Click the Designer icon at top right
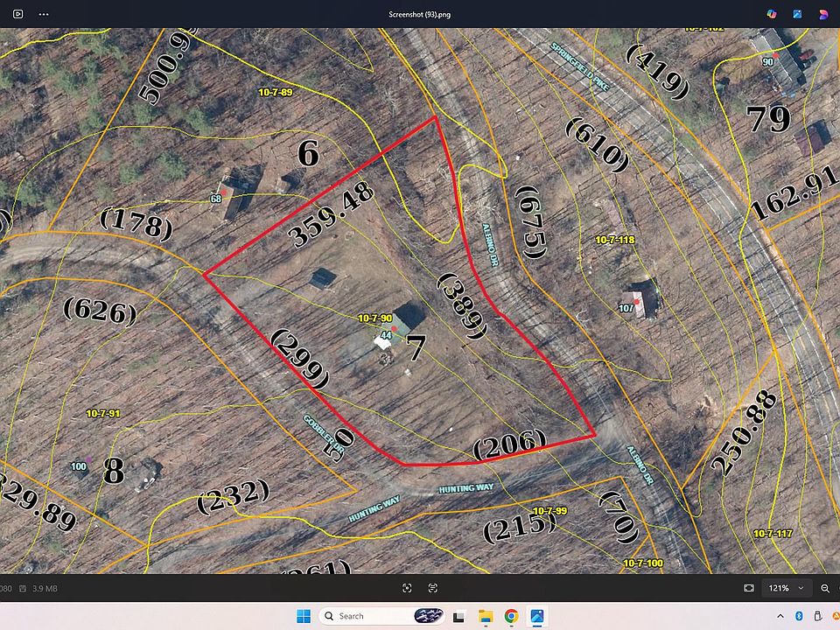 tap(823, 14)
